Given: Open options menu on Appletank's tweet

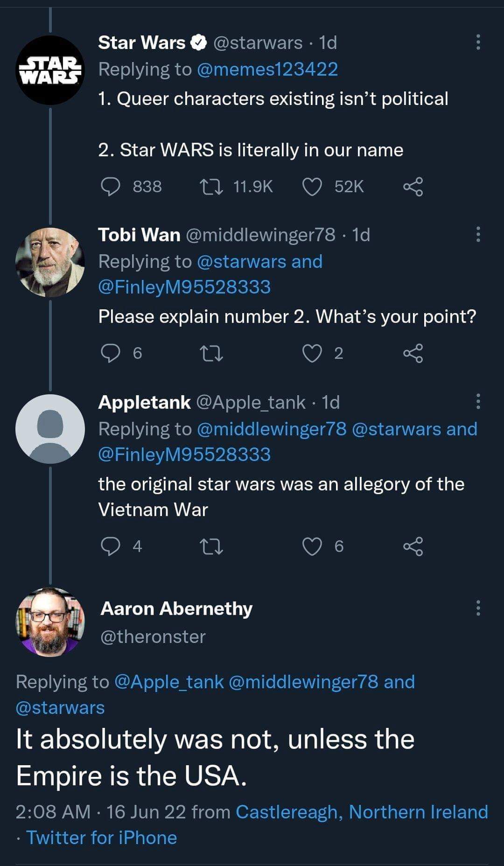Looking at the screenshot, I should [x=478, y=402].
